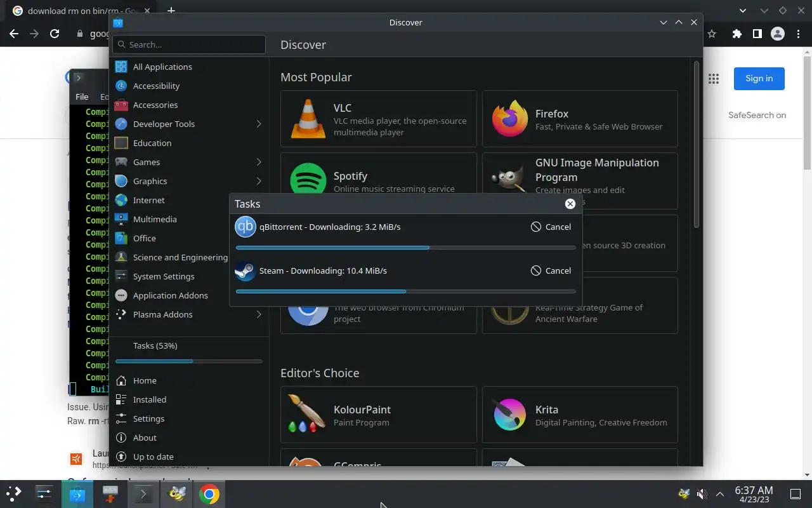
Task: Select the Accessibility category icon
Action: coord(121,86)
